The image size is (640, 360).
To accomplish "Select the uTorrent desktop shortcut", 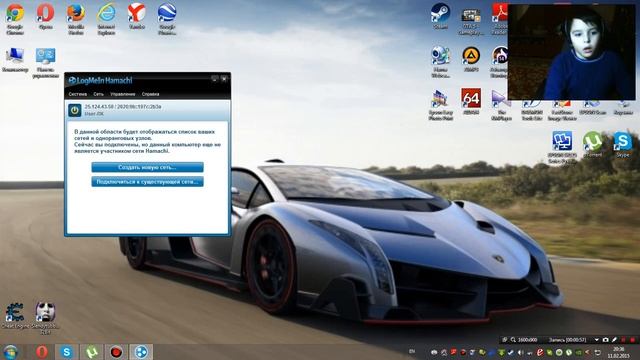I will point(593,144).
